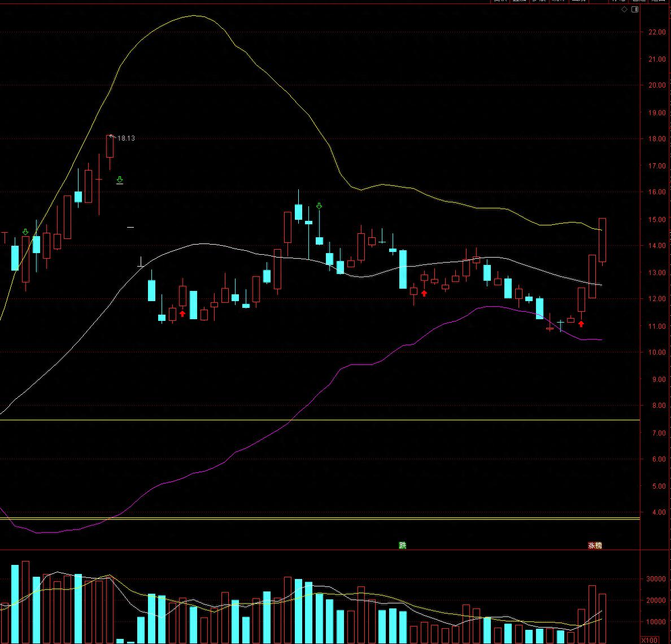Click the red up arrow near the 11.00 low, left cluster
Image resolution: width=671 pixels, height=644 pixels.
pyautogui.click(x=182, y=314)
